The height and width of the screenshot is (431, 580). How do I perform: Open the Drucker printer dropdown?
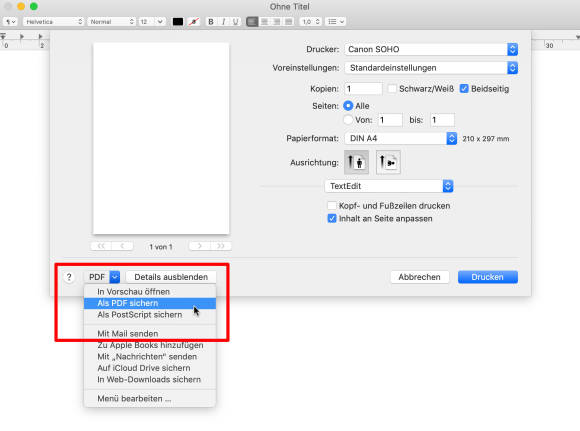tap(431, 49)
